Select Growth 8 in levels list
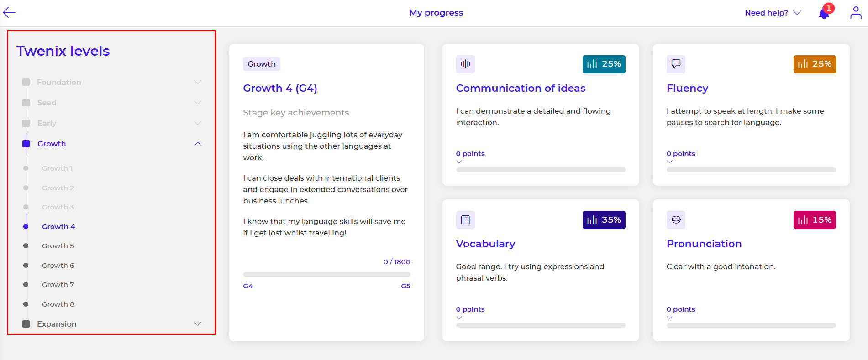This screenshot has width=868, height=360. [58, 304]
